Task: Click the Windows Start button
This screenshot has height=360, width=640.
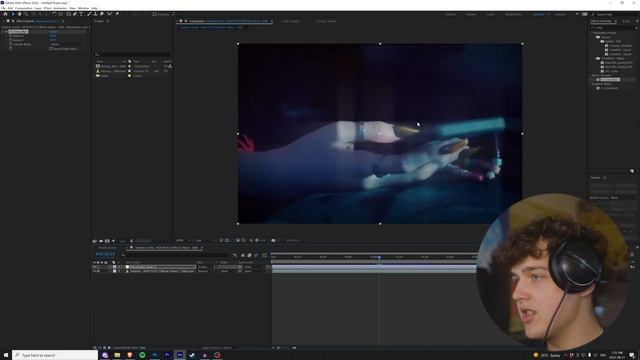Action: click(6, 355)
